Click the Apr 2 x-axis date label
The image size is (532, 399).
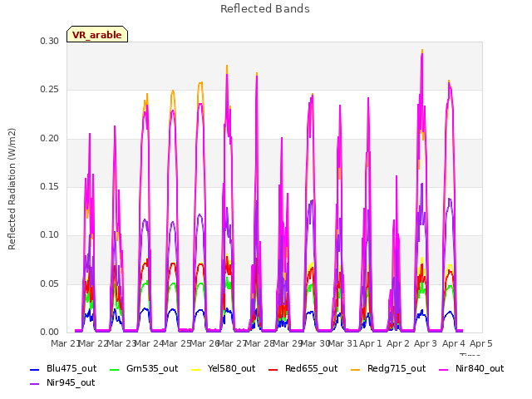click(x=398, y=343)
